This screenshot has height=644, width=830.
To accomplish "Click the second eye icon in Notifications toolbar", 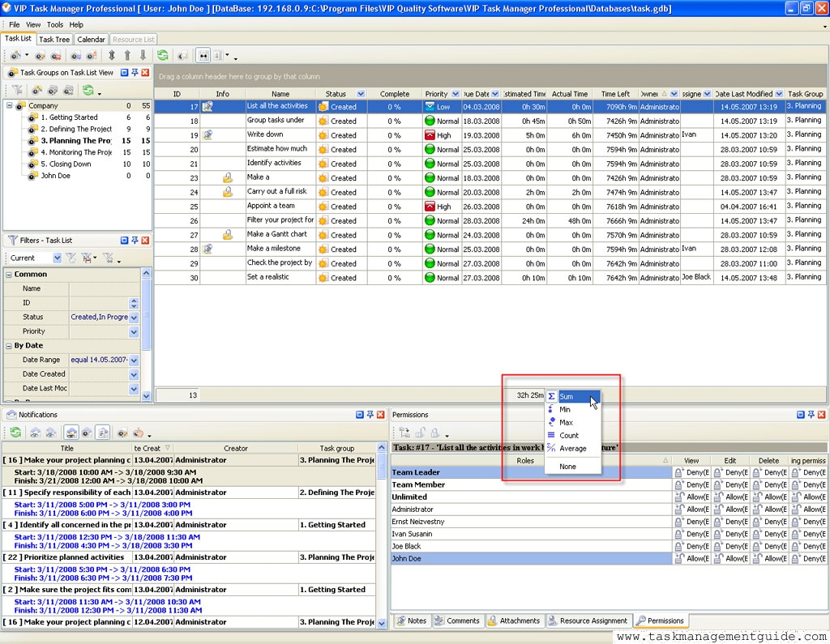I will pyautogui.click(x=51, y=433).
